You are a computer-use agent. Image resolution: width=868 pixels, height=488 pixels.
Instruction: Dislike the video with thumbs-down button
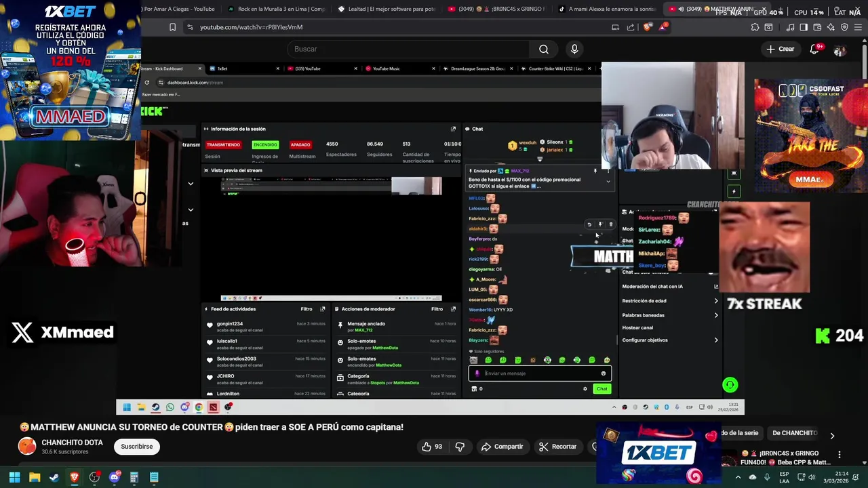[460, 447]
